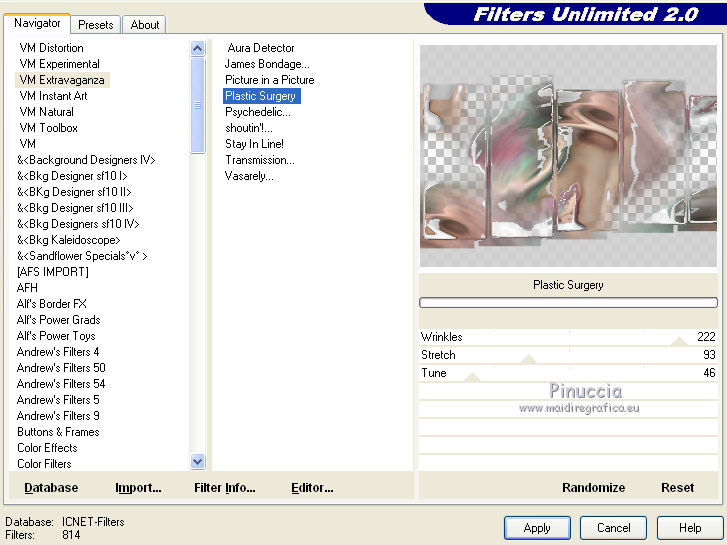Choose the James Bondage... filter

[267, 64]
